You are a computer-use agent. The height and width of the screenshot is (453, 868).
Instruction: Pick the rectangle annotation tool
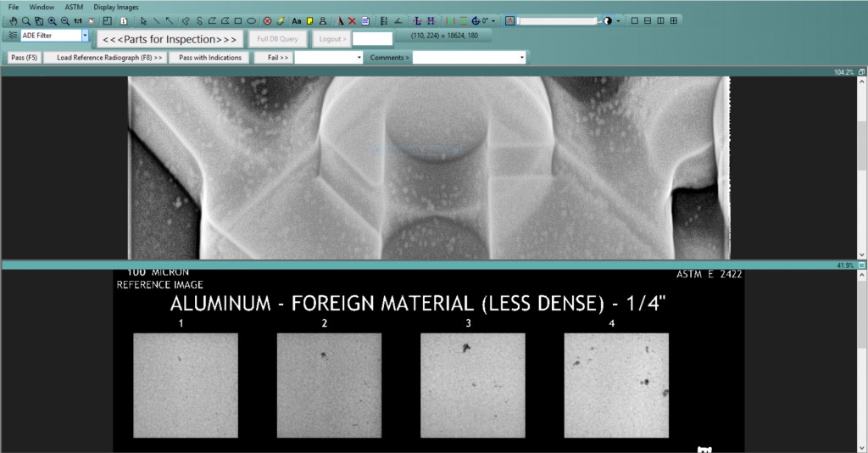(x=238, y=20)
